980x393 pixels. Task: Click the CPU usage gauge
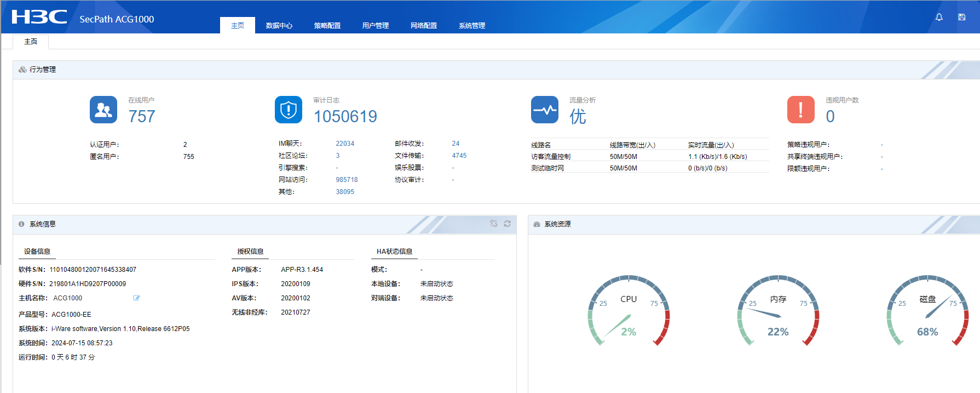(x=629, y=311)
